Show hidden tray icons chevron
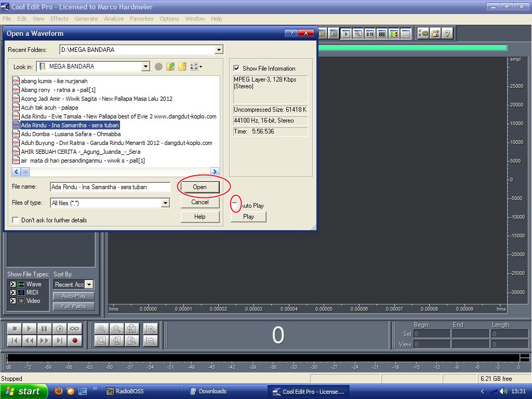Screen dimensions: 532x399 (x=482, y=391)
